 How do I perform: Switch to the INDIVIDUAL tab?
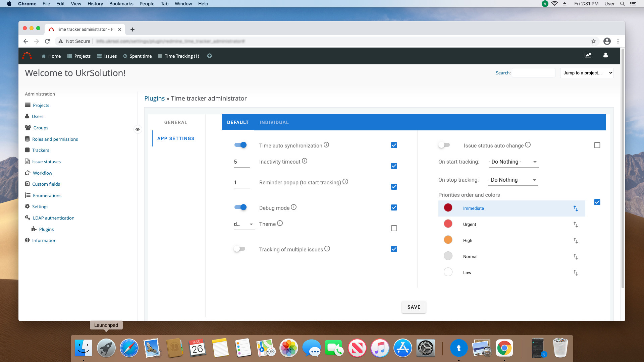274,122
